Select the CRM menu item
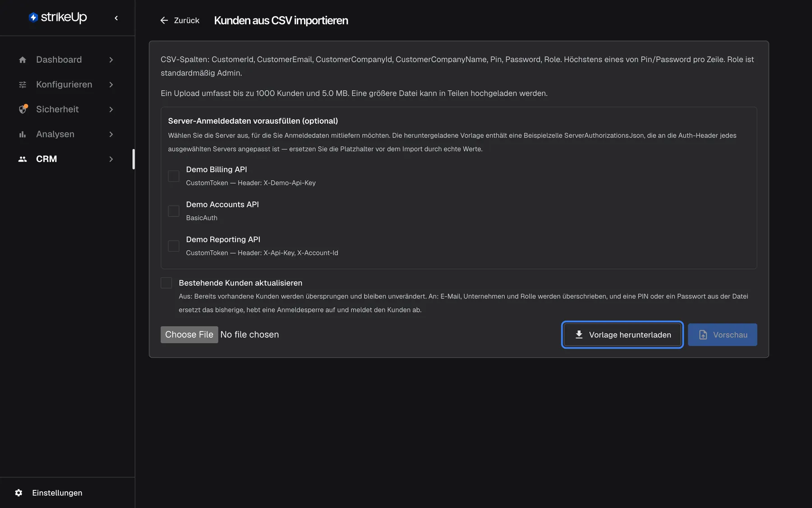Image resolution: width=812 pixels, height=508 pixels. (x=67, y=159)
